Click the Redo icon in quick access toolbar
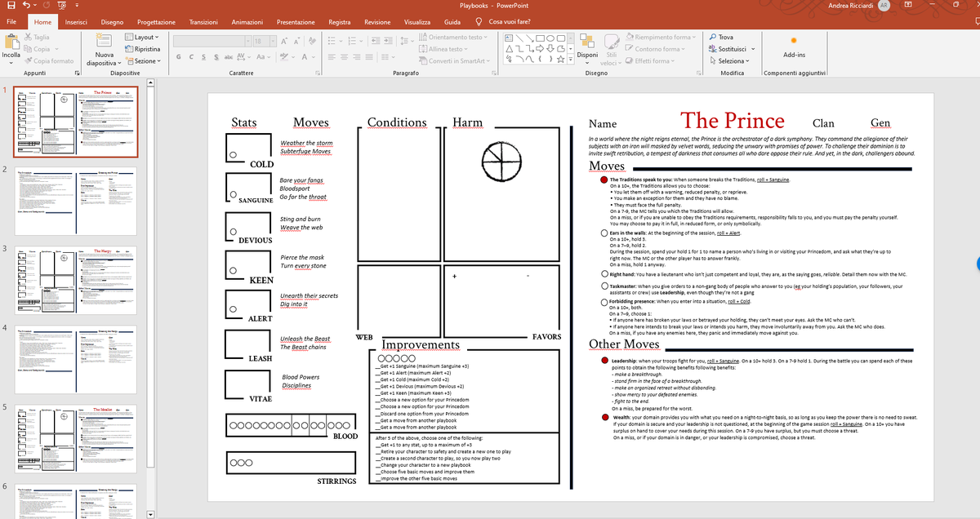Image resolution: width=980 pixels, height=519 pixels. (x=46, y=6)
